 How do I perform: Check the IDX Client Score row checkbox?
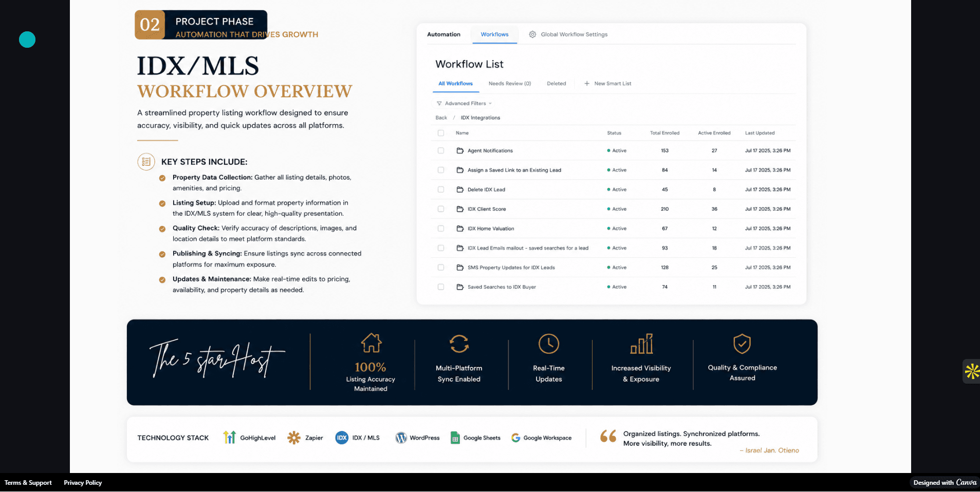click(441, 209)
